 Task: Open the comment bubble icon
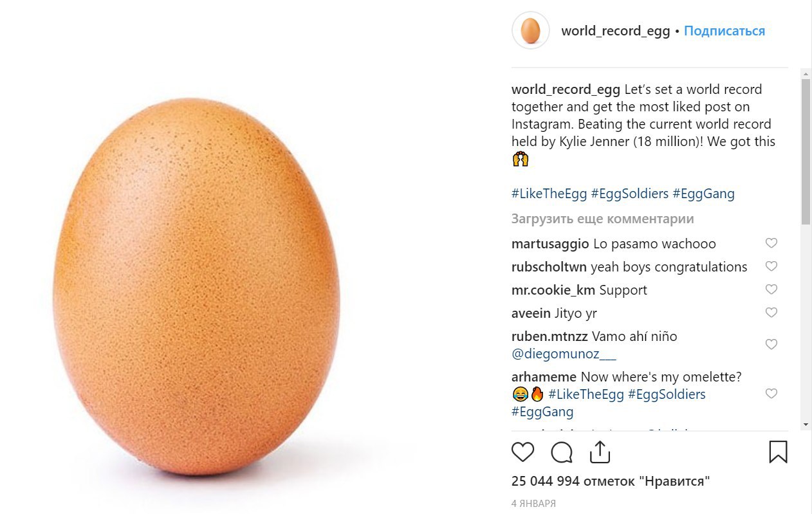pyautogui.click(x=562, y=452)
